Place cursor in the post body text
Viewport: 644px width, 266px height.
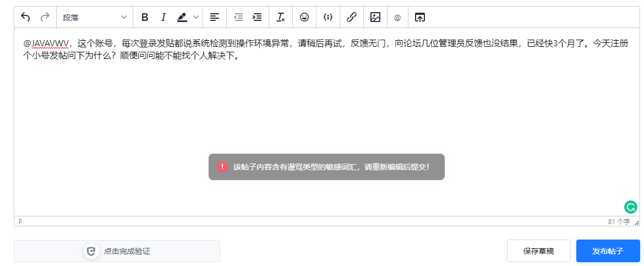[x=325, y=50]
